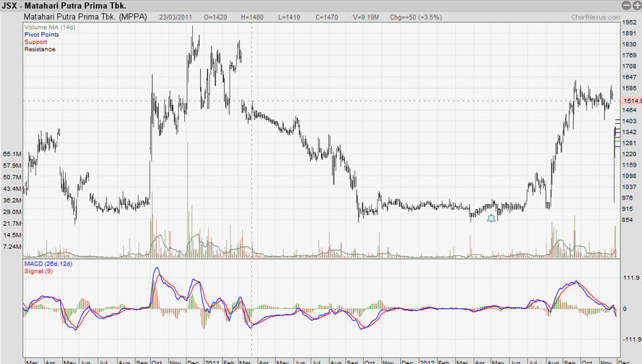Click the 'Matahari Putra Prima Tbk. (MPPA)' chart heading
This screenshot has width=642, height=364.
tap(86, 17)
